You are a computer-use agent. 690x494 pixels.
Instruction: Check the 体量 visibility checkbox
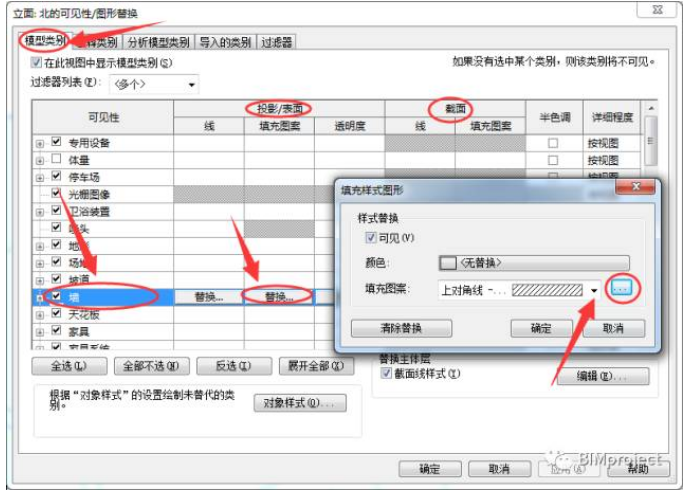(x=56, y=159)
